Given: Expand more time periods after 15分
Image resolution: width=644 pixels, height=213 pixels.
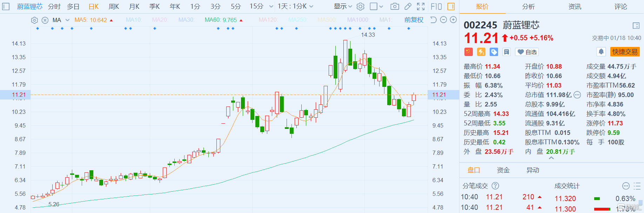Looking at the screenshot, I should pyautogui.click(x=271, y=7).
